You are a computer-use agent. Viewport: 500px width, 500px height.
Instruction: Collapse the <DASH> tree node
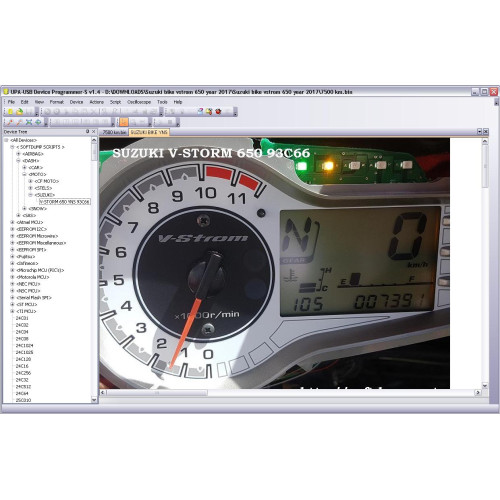click(x=19, y=161)
